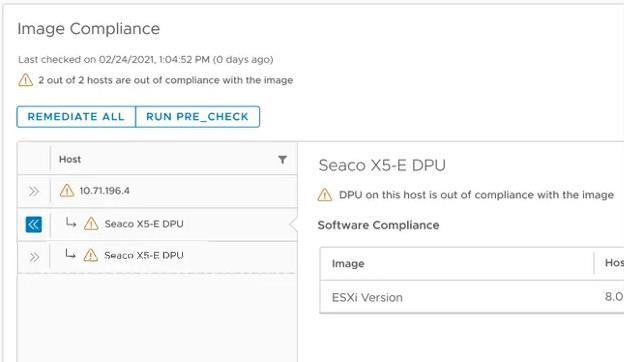Image resolution: width=624 pixels, height=362 pixels.
Task: Click the warning icon beside 10.71.196.4
Action: click(x=67, y=191)
